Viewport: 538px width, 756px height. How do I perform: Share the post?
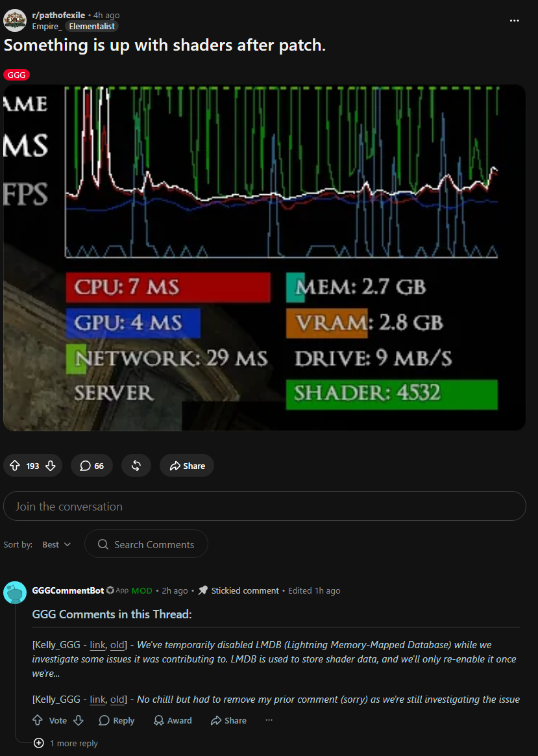187,466
